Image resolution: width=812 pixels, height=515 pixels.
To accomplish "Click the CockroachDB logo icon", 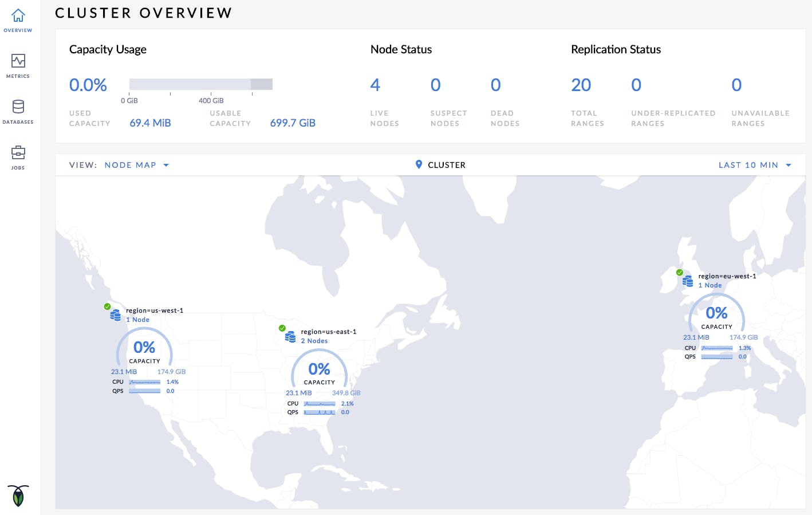I will pyautogui.click(x=18, y=496).
